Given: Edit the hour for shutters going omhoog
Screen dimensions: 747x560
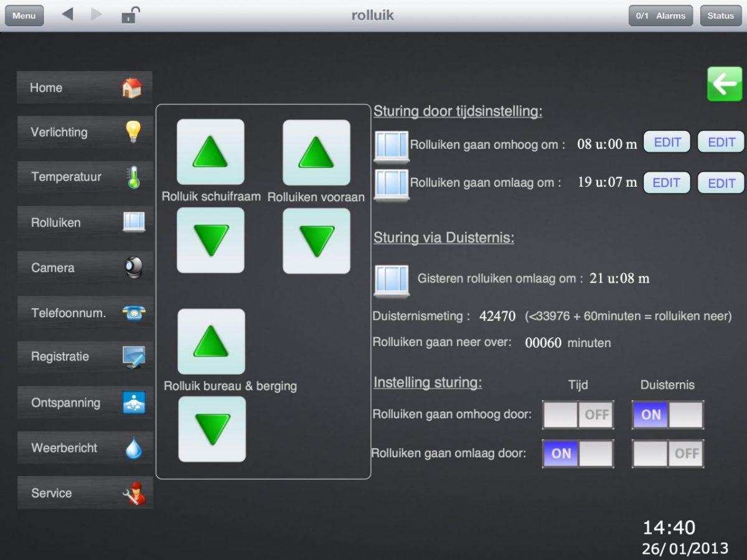Looking at the screenshot, I should coord(667,142).
